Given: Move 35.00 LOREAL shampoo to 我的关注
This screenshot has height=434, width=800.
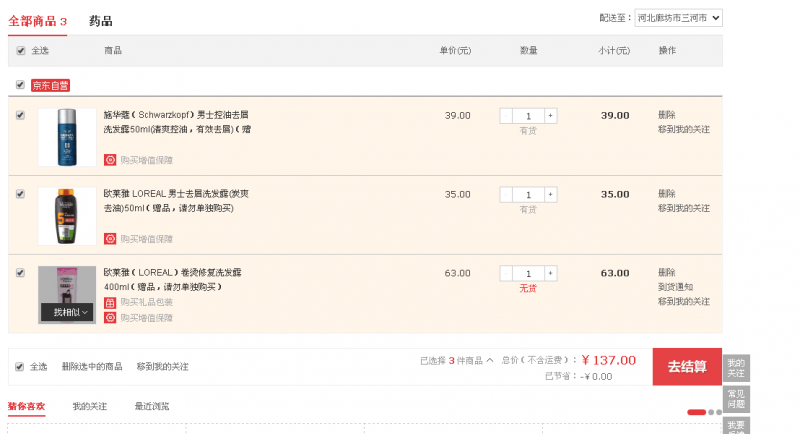Looking at the screenshot, I should 684,208.
